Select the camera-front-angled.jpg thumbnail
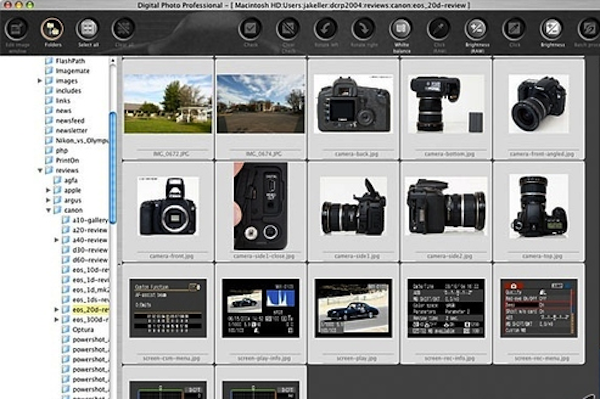 (539, 104)
